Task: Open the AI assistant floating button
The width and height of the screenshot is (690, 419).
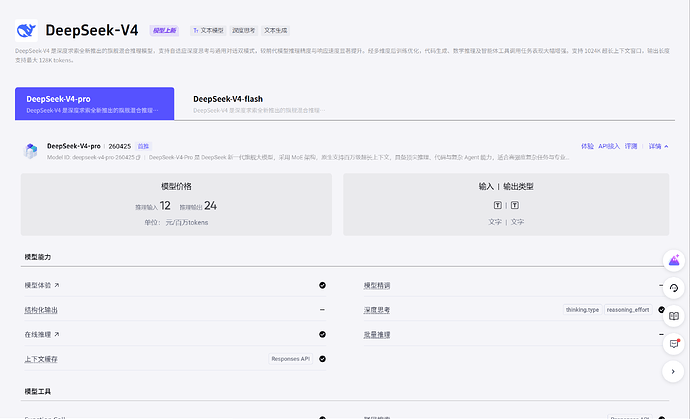Action: pos(674,261)
